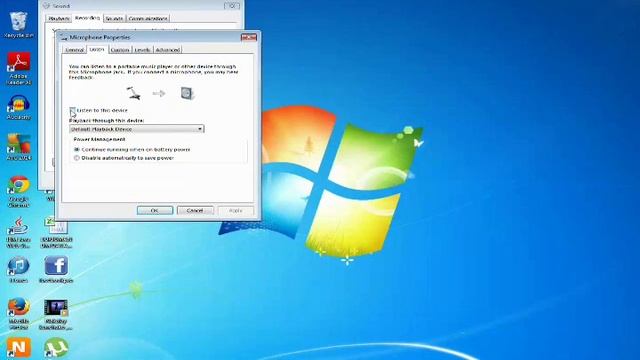Screen dimensions: 640x360
Task: Click the microphone image in Listen tab
Action: [133, 93]
